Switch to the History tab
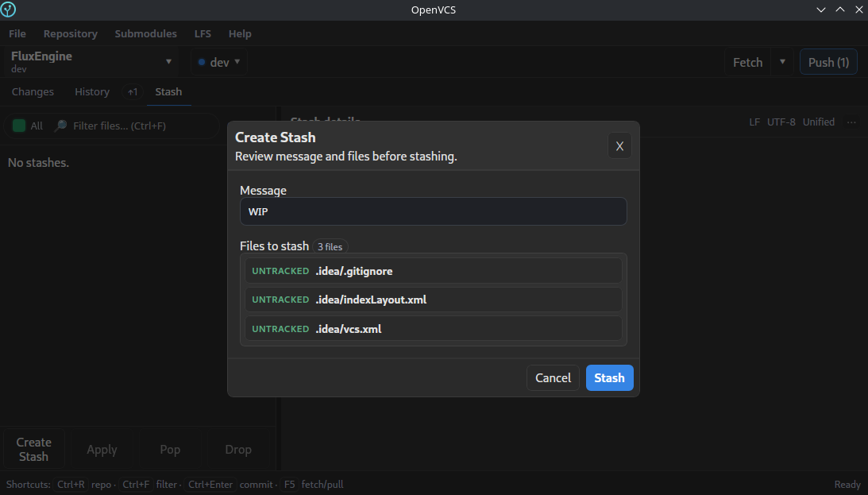 tap(91, 91)
